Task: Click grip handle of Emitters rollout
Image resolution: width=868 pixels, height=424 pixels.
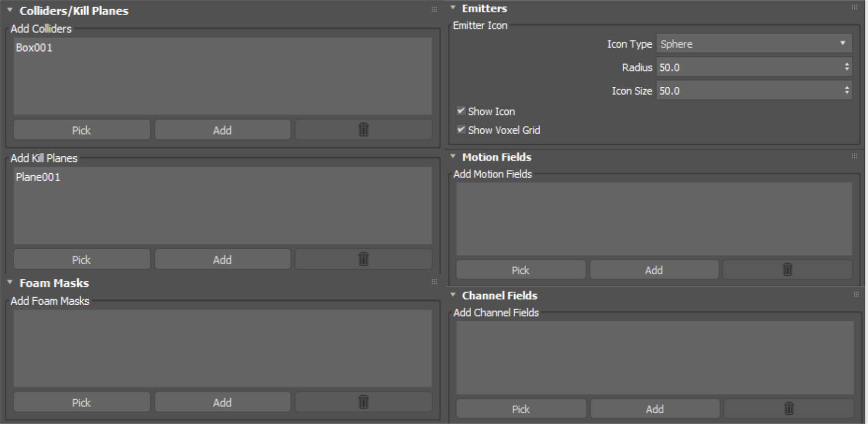Action: [854, 7]
